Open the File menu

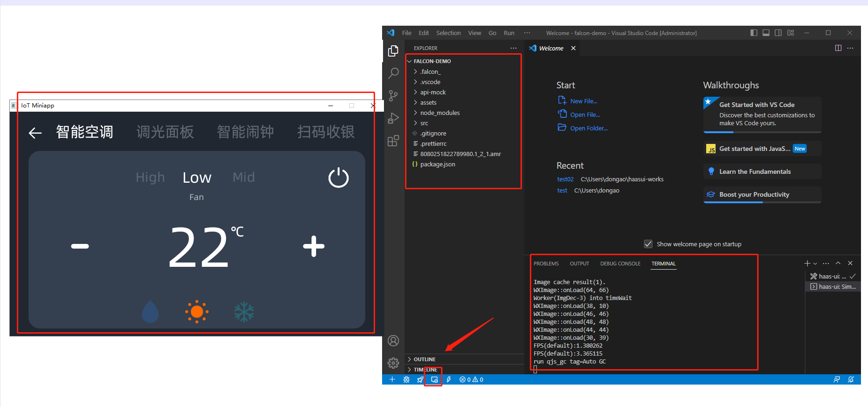tap(407, 33)
